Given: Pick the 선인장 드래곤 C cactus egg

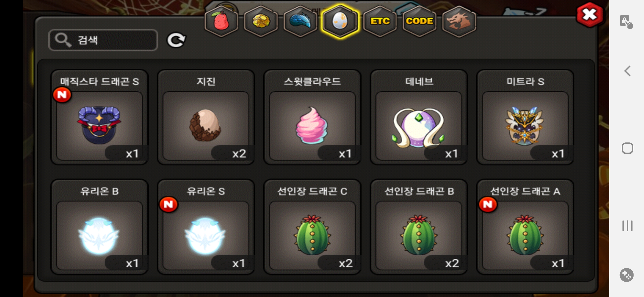Looking at the screenshot, I should (312, 227).
